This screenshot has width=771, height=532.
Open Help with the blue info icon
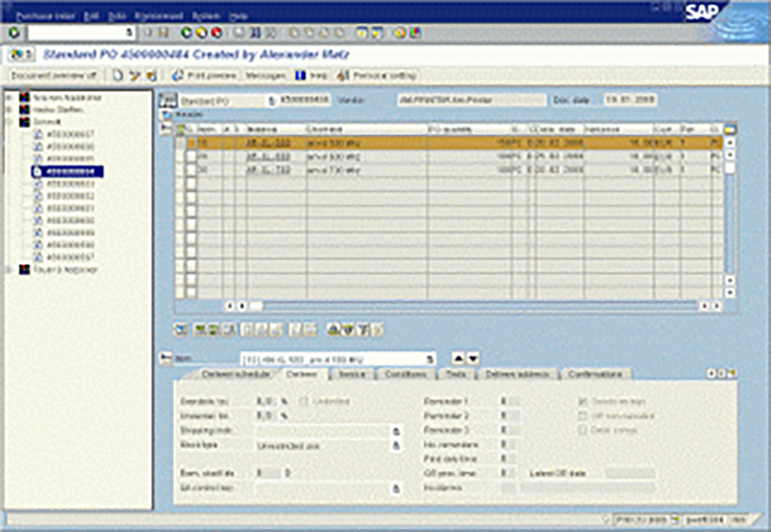coord(300,75)
